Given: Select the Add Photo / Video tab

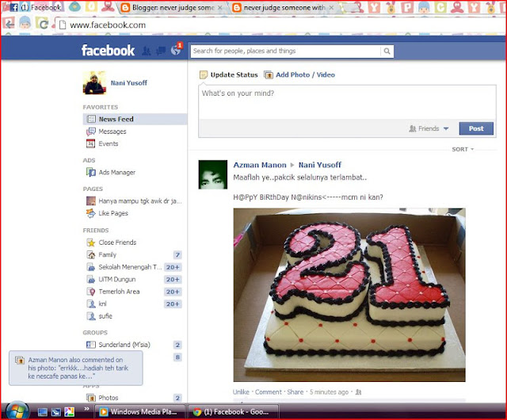Looking at the screenshot, I should click(299, 75).
